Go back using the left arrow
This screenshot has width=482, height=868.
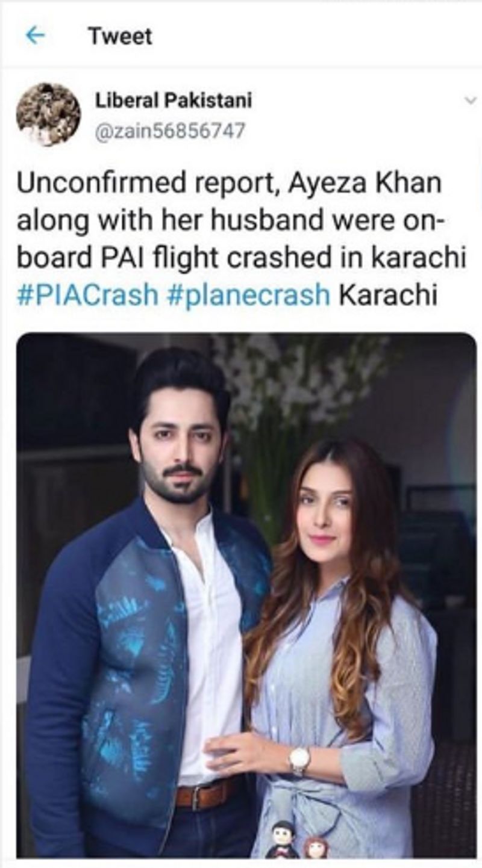coord(35,36)
